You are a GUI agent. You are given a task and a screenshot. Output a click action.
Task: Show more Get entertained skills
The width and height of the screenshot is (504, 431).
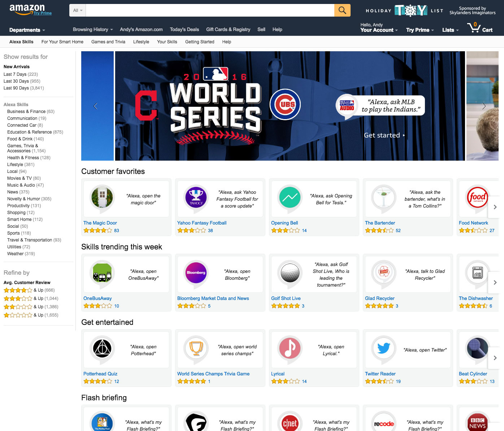[x=495, y=358]
